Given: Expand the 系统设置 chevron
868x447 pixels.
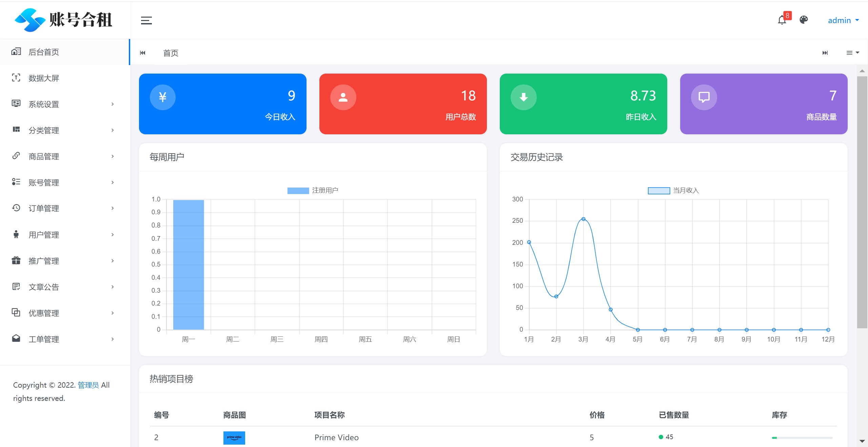Looking at the screenshot, I should (x=113, y=104).
